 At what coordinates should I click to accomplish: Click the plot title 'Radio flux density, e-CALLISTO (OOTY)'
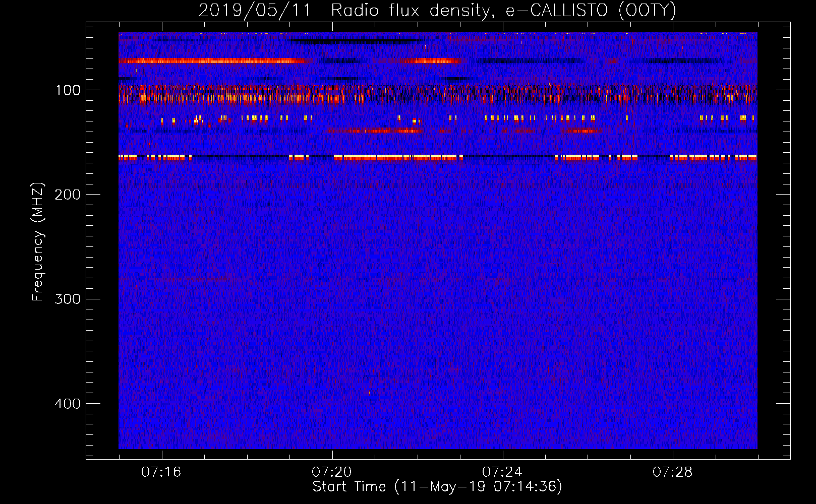503,11
